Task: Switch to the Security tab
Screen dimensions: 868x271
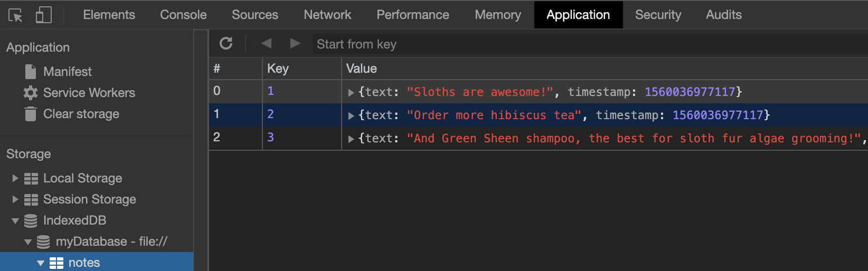Action: point(658,15)
